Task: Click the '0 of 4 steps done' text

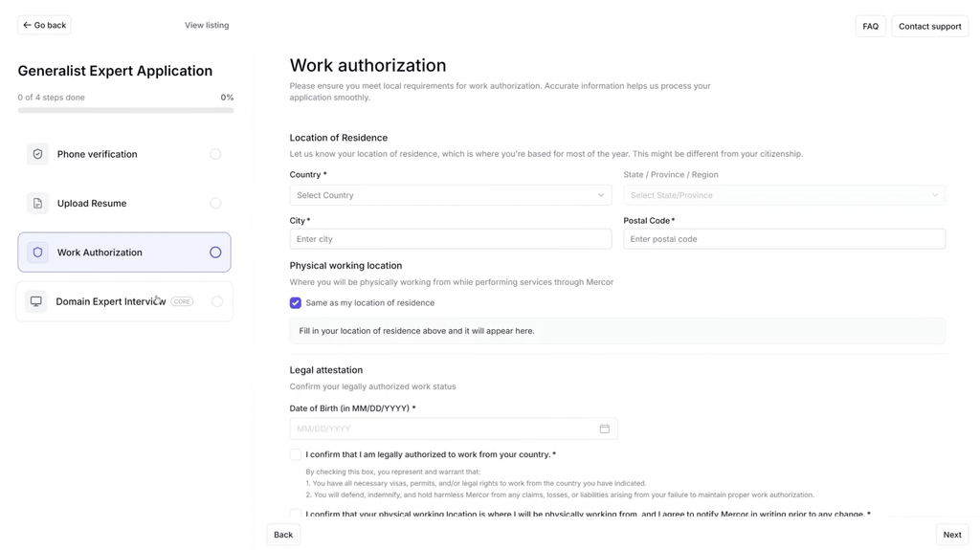Action: pyautogui.click(x=52, y=98)
